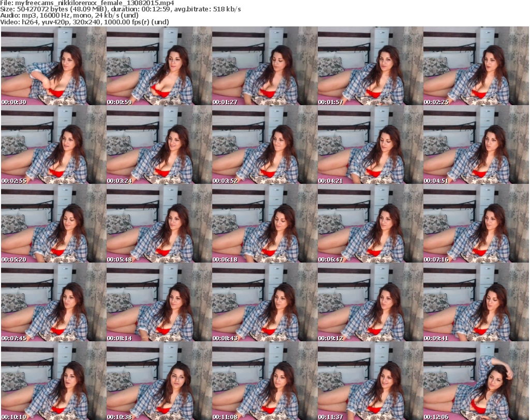Viewport: 530px width, 420px height.
Task: Select the thumbnail stamped 00:00:30
Action: (53, 66)
